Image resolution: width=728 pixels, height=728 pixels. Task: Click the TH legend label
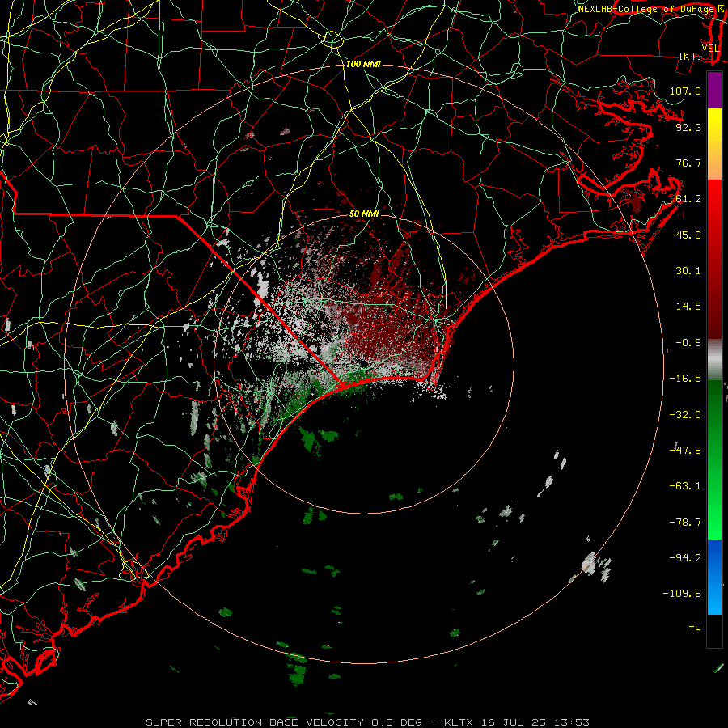(695, 630)
